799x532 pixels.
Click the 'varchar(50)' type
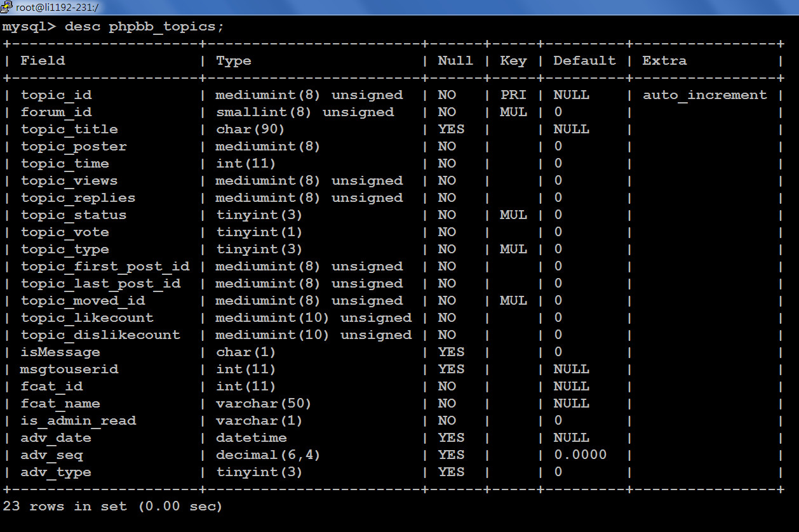263,403
